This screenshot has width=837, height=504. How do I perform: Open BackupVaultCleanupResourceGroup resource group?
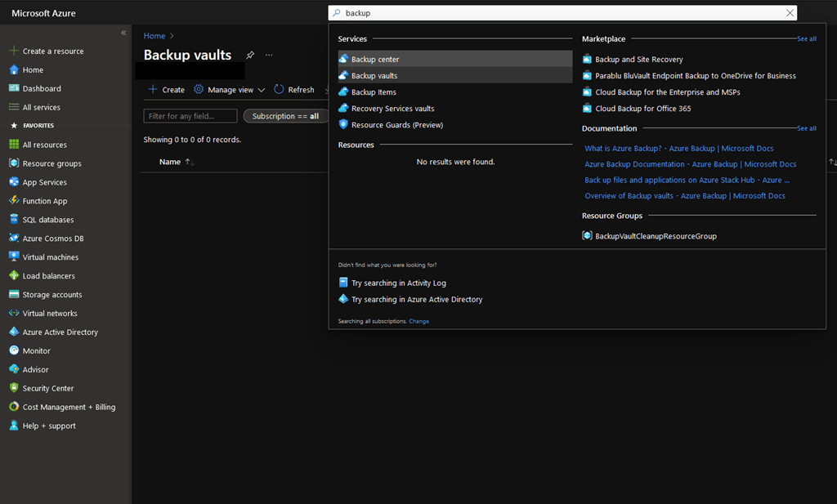650,236
